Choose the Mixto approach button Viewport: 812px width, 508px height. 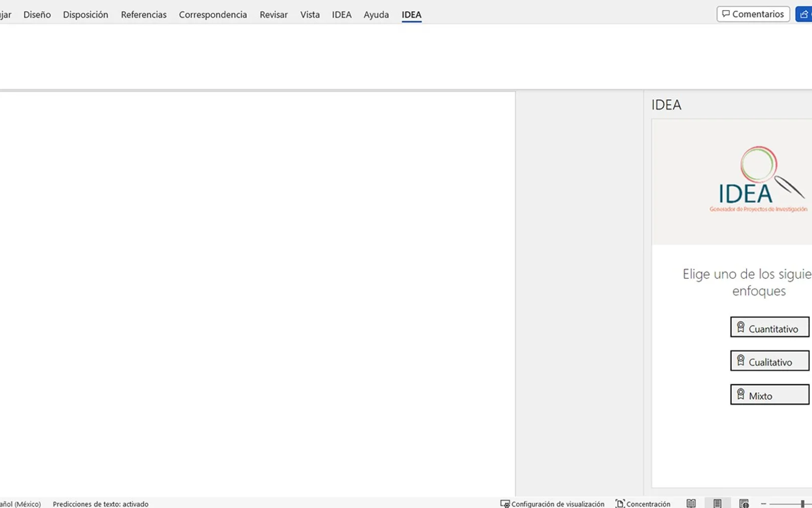[x=769, y=394]
